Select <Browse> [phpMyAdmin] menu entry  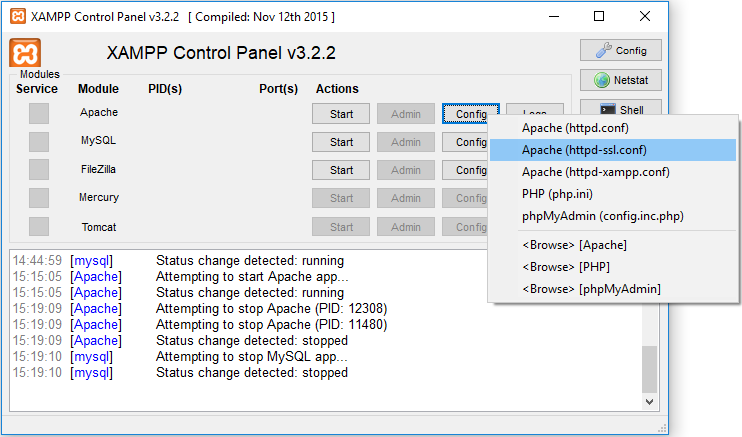click(613, 289)
